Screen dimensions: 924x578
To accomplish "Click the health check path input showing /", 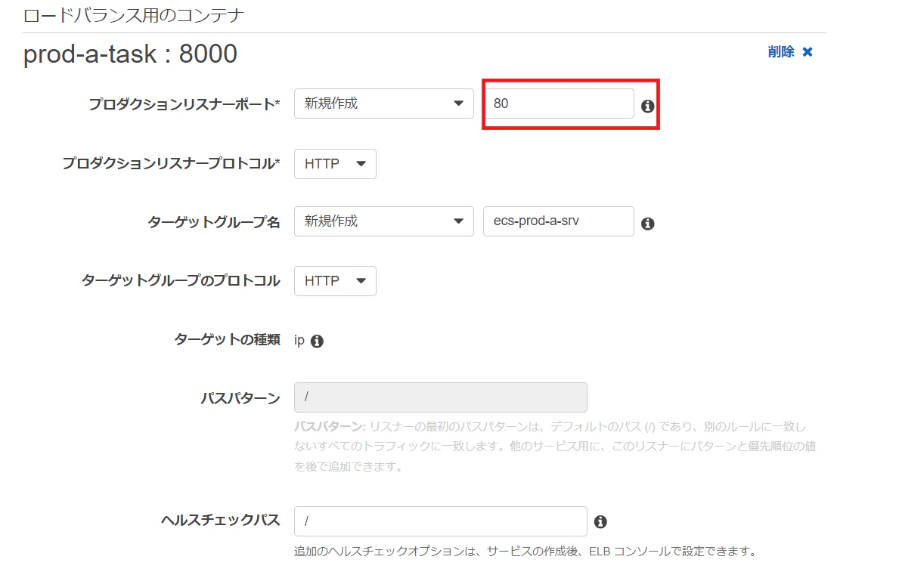I will tap(440, 521).
